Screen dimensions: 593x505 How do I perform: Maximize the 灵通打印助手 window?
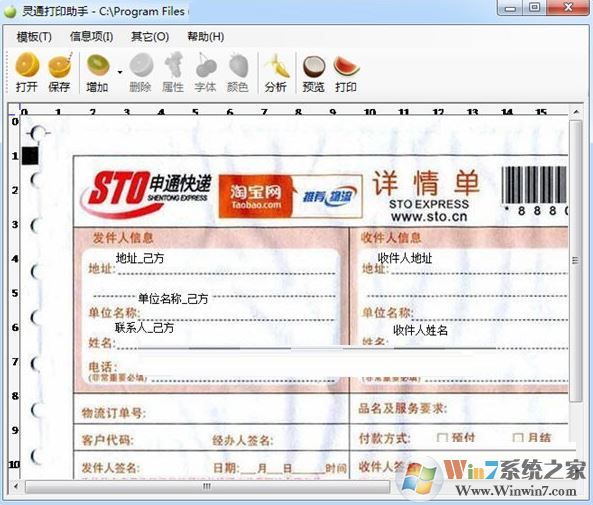534,8
